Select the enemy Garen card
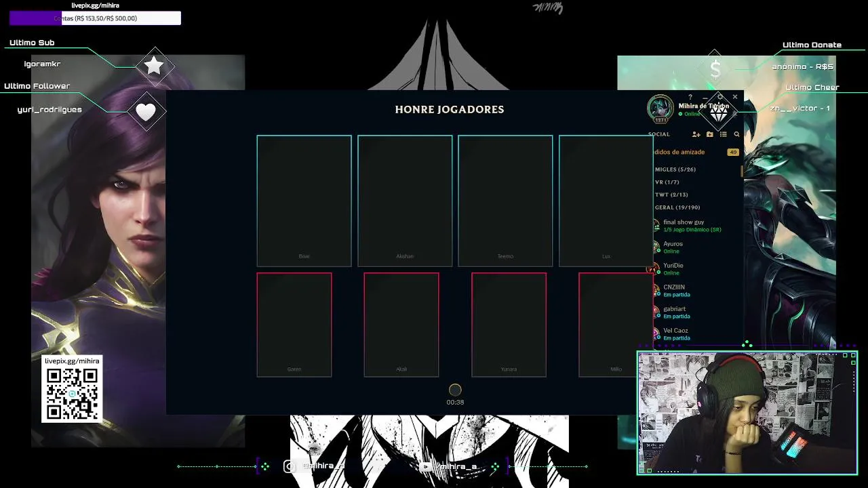 point(294,325)
